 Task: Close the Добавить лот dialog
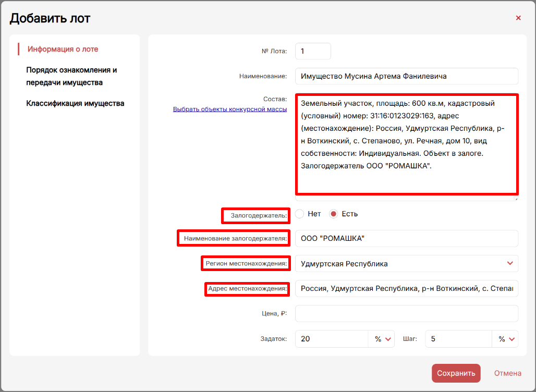coord(518,18)
